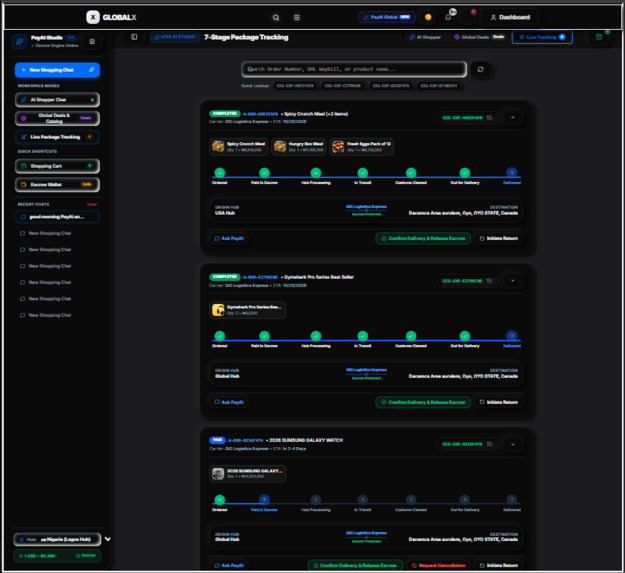
Task: Click the orange coin icon in header
Action: coord(428,17)
